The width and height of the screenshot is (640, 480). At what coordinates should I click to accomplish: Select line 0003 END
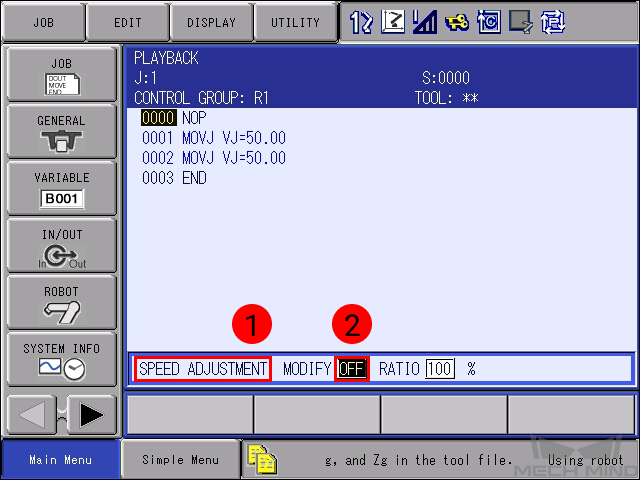[174, 178]
